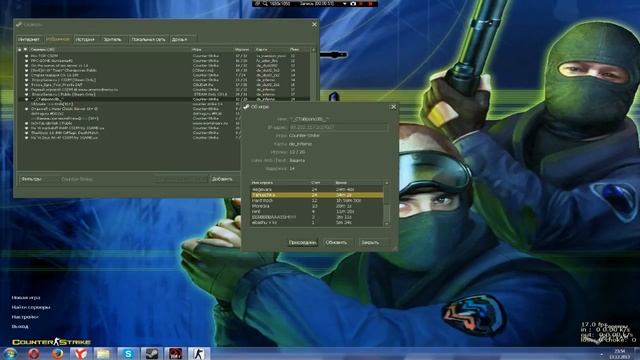Open Yandex Browser taskbar icon
Screen dimensions: 640x360
point(81,353)
